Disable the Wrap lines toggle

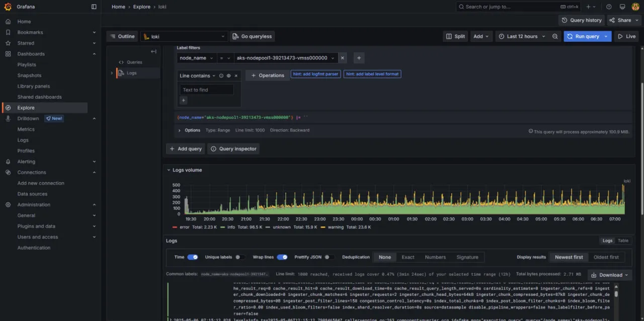coord(281,257)
